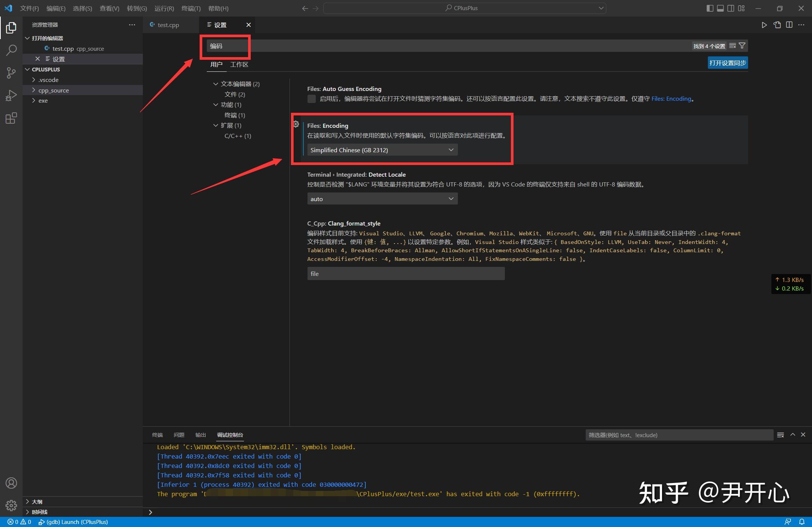Collapse the 功能 (1) settings group
This screenshot has width=812, height=527.
pyautogui.click(x=216, y=104)
